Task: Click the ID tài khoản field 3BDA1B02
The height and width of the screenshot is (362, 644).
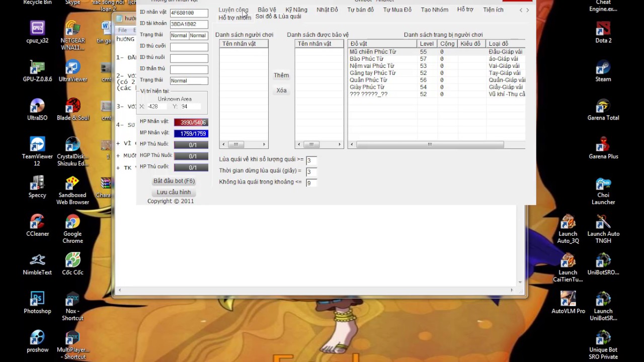Action: (x=189, y=24)
